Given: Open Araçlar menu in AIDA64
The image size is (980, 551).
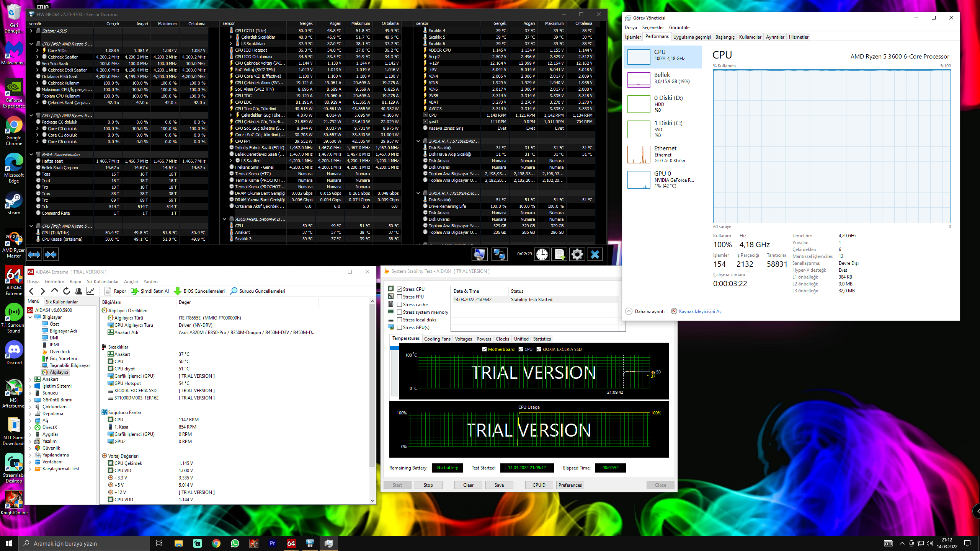Looking at the screenshot, I should [131, 282].
